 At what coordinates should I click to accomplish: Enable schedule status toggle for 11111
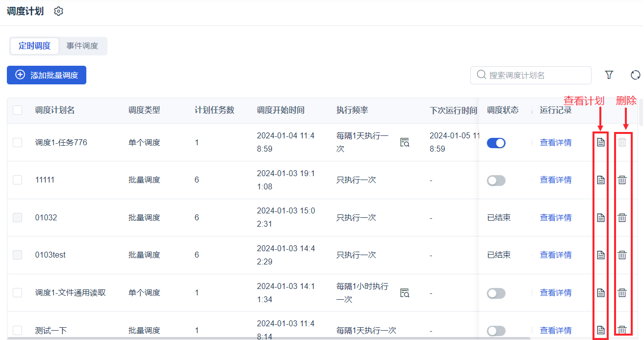coord(496,181)
